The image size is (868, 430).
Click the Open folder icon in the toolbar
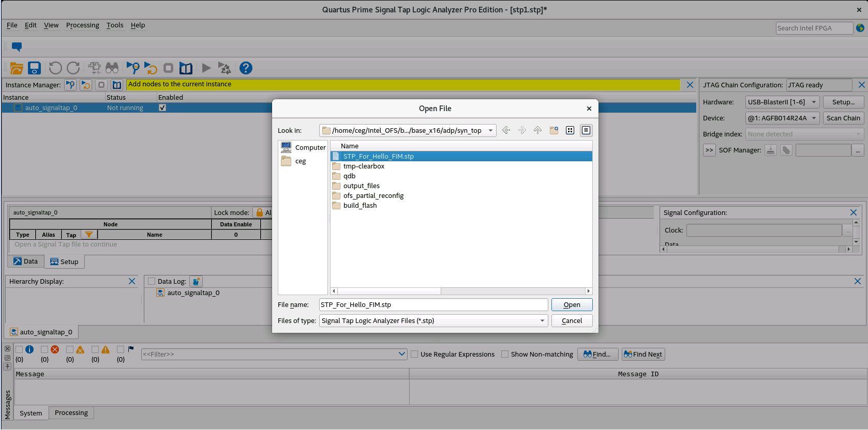[17, 68]
